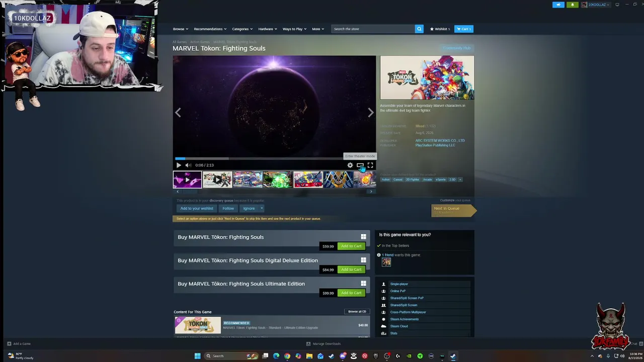Select the first trailer thumbnail
Viewport: 644px width, 362px height.
pos(187,179)
